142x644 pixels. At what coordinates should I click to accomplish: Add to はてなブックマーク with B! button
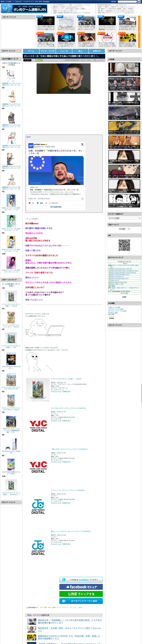[x=81, y=601]
